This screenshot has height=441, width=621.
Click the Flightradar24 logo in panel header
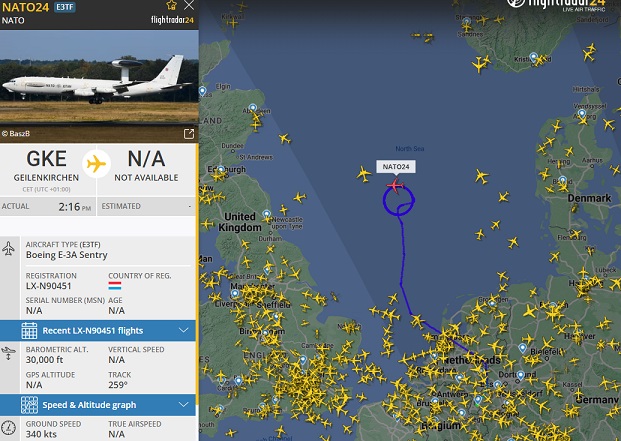(172, 20)
